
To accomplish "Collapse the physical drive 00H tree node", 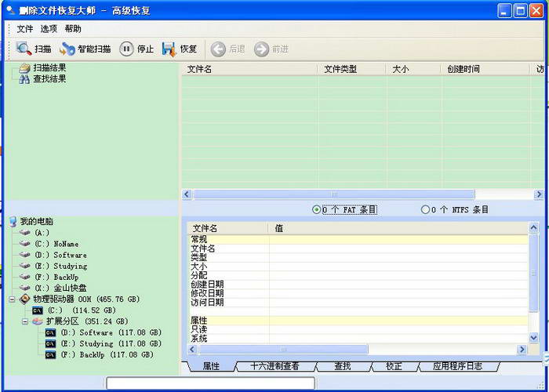I will tap(12, 299).
